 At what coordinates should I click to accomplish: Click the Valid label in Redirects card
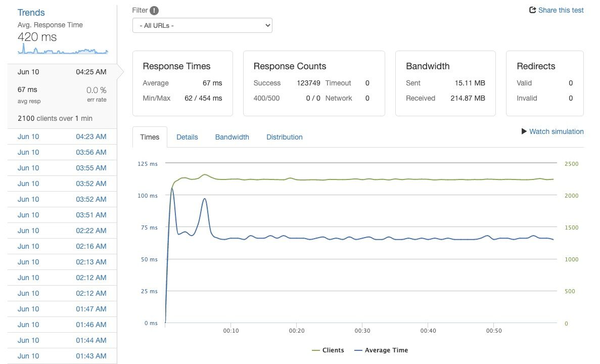pyautogui.click(x=524, y=83)
